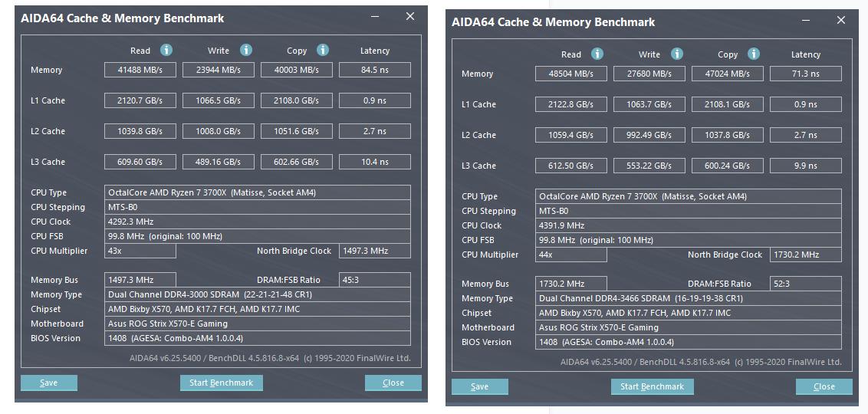The image size is (868, 414).
Task: Click DRAM:FSB Ratio value 52:3
Action: 805,284
